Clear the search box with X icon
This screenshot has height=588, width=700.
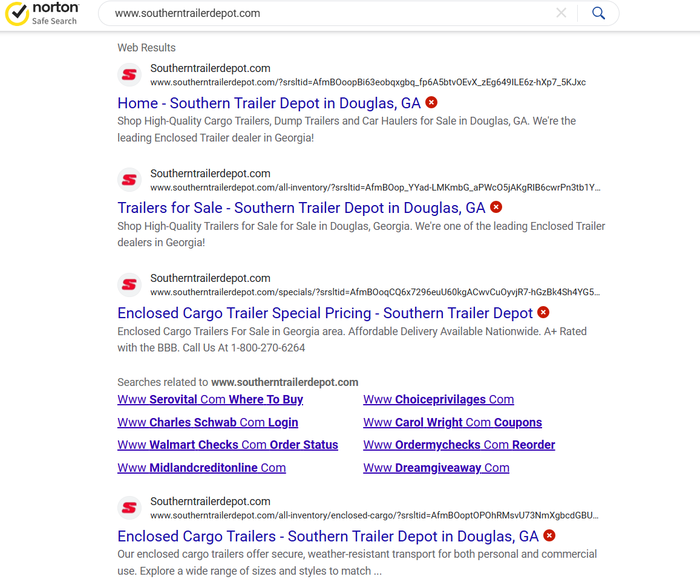click(x=561, y=13)
